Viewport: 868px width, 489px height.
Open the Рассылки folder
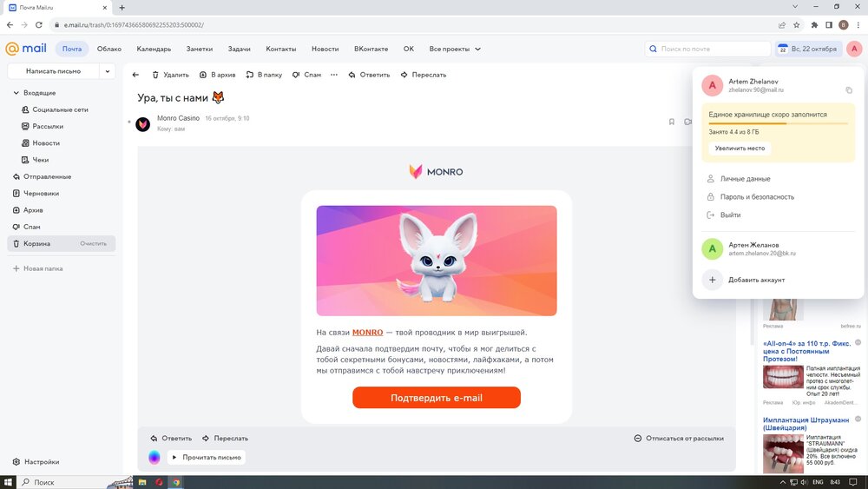48,126
